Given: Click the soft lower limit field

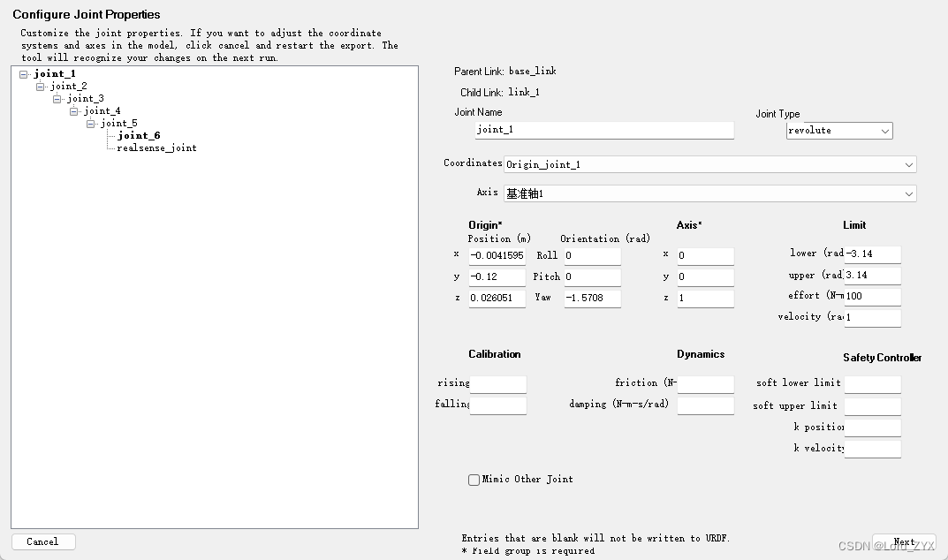Looking at the screenshot, I should point(872,384).
